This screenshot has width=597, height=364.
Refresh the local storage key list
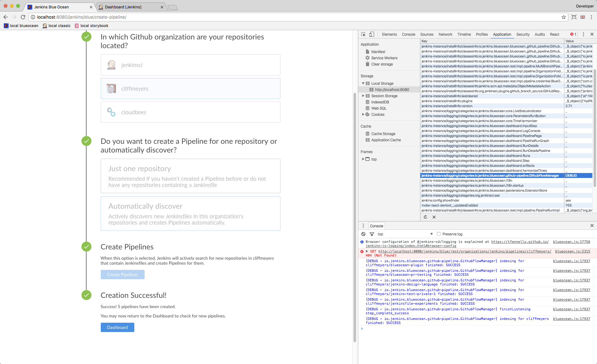[425, 217]
